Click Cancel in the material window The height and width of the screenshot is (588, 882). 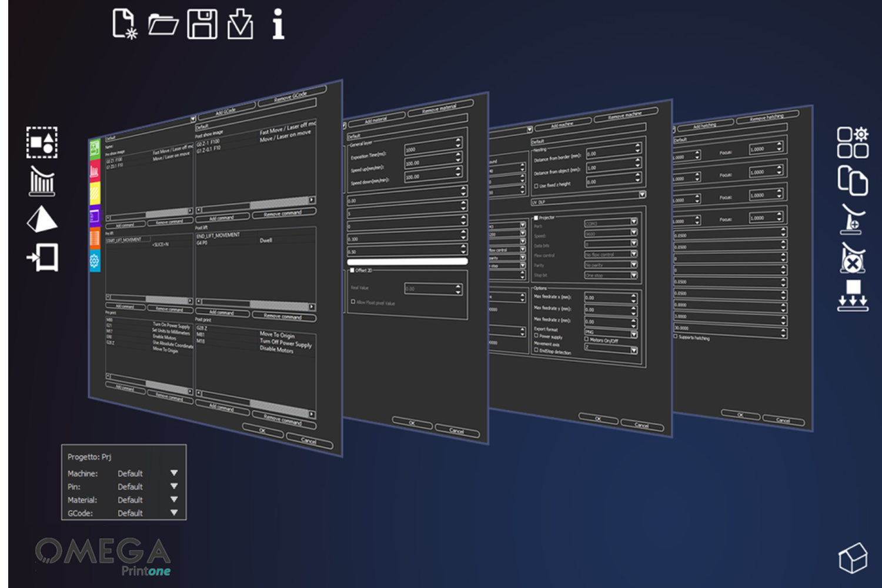coord(457,430)
